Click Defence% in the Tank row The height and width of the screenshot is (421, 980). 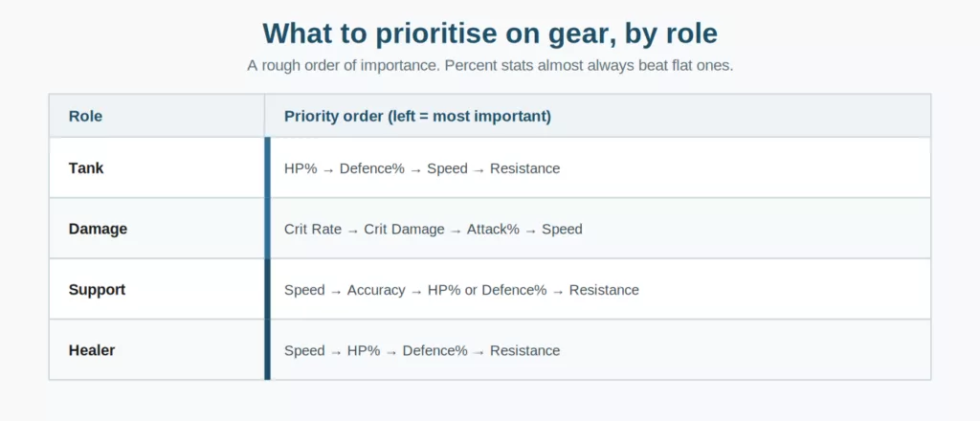pyautogui.click(x=372, y=168)
